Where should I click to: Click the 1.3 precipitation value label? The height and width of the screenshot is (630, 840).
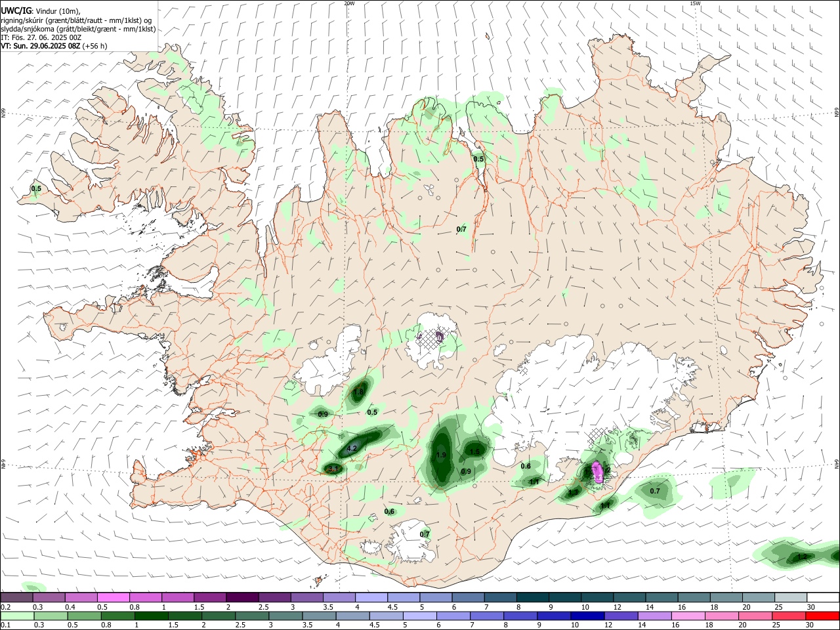click(574, 492)
